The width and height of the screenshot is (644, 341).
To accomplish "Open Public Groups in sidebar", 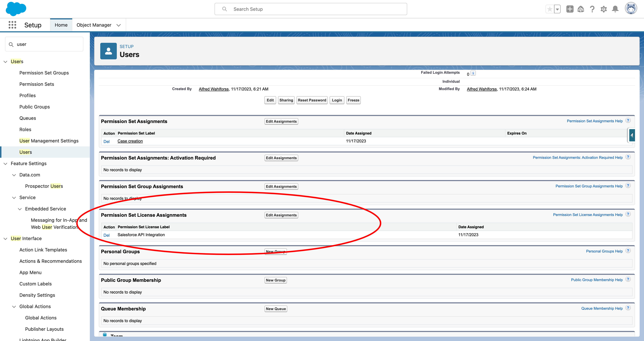I will pyautogui.click(x=34, y=107).
